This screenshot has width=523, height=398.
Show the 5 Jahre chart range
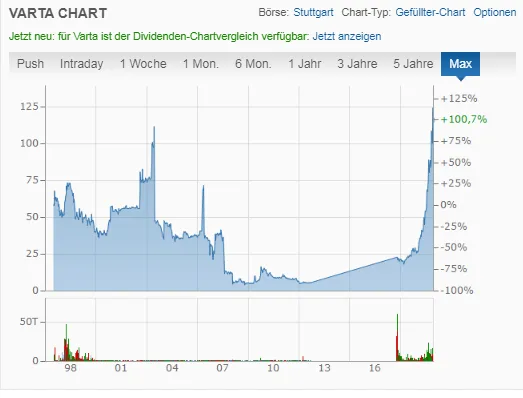point(413,64)
